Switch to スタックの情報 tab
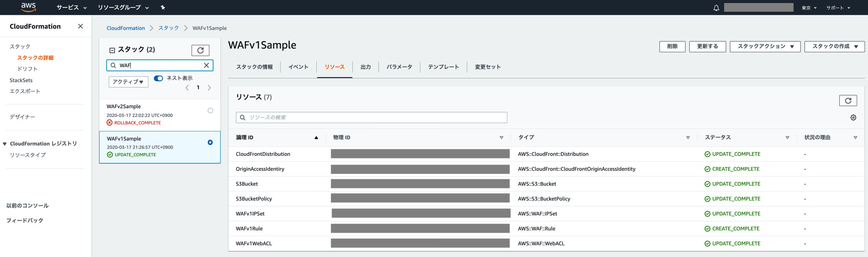Image resolution: width=868 pixels, height=257 pixels. click(254, 67)
